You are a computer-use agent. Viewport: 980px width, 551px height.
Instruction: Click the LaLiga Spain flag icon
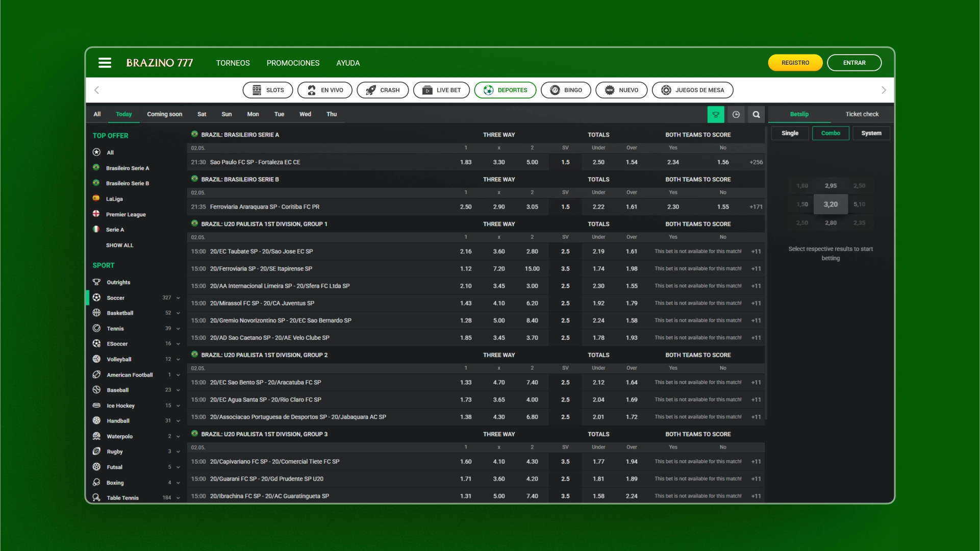(x=96, y=198)
